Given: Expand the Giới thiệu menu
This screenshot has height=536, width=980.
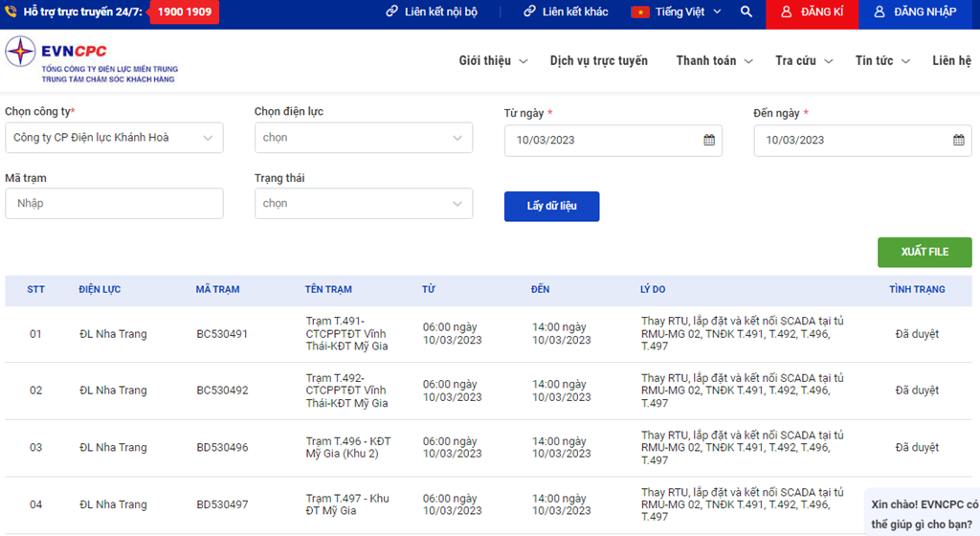Looking at the screenshot, I should (493, 61).
